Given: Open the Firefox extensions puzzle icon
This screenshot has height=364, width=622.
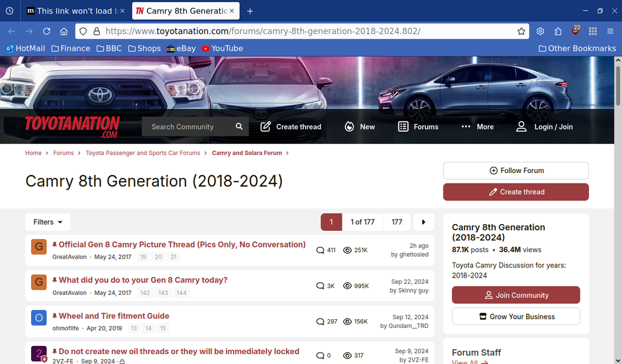Looking at the screenshot, I should tap(558, 31).
